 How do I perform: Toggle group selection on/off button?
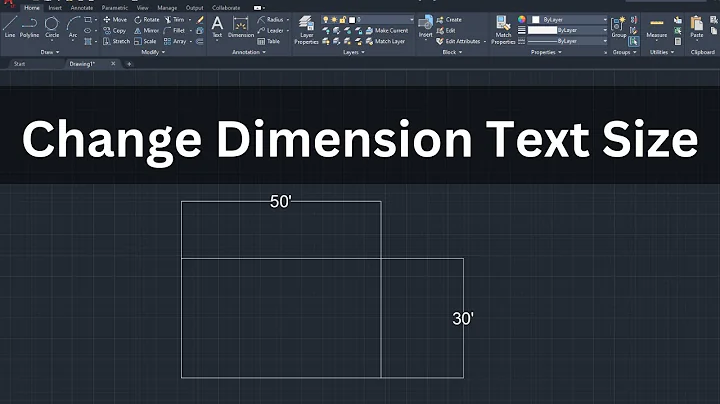[634, 41]
